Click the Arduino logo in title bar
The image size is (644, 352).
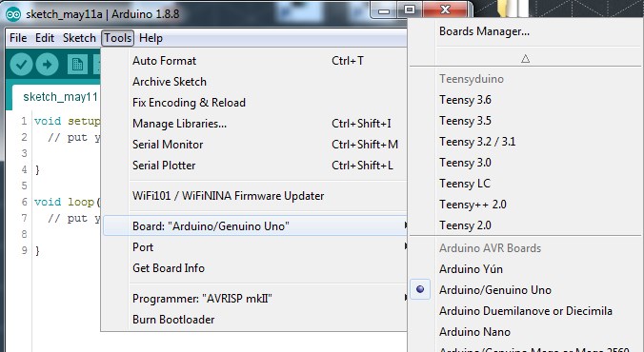tap(13, 14)
